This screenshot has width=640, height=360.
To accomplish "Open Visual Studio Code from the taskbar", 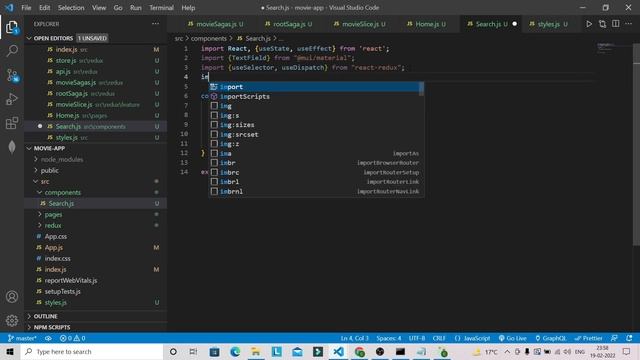I will coord(338,352).
